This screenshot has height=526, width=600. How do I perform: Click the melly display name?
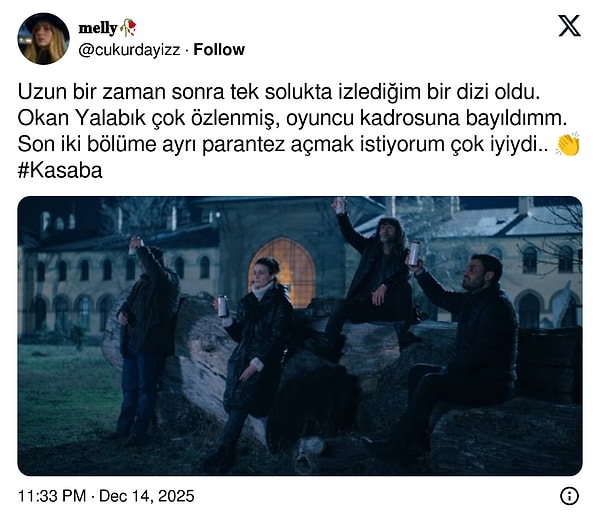click(98, 28)
